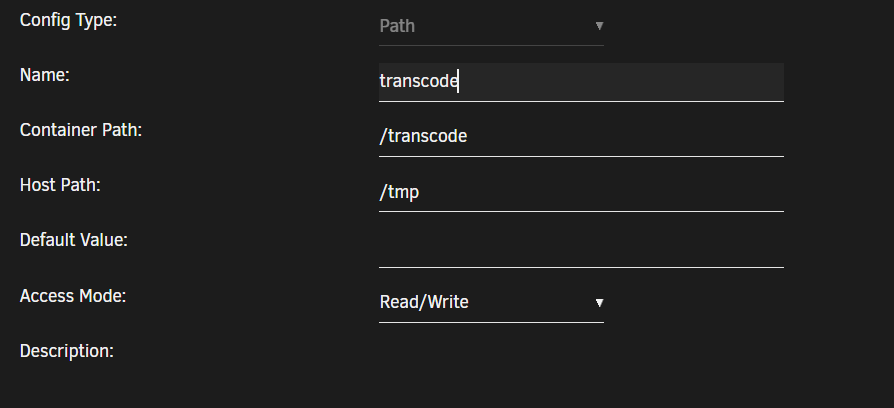Click the Container Path label
The height and width of the screenshot is (408, 894).
[80, 130]
